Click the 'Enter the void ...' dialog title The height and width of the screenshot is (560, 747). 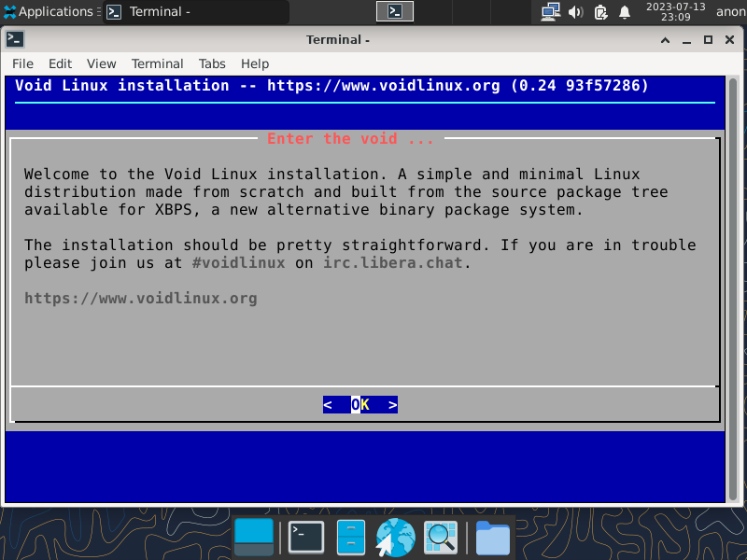(350, 138)
